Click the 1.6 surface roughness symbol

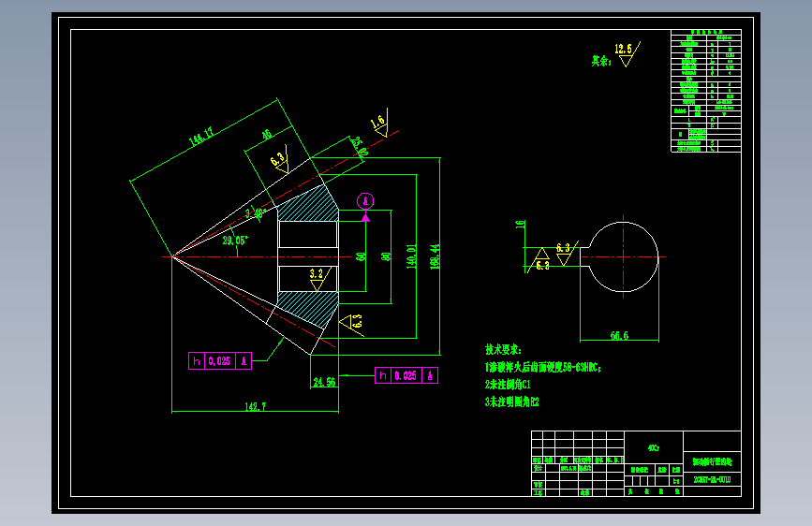coord(380,124)
